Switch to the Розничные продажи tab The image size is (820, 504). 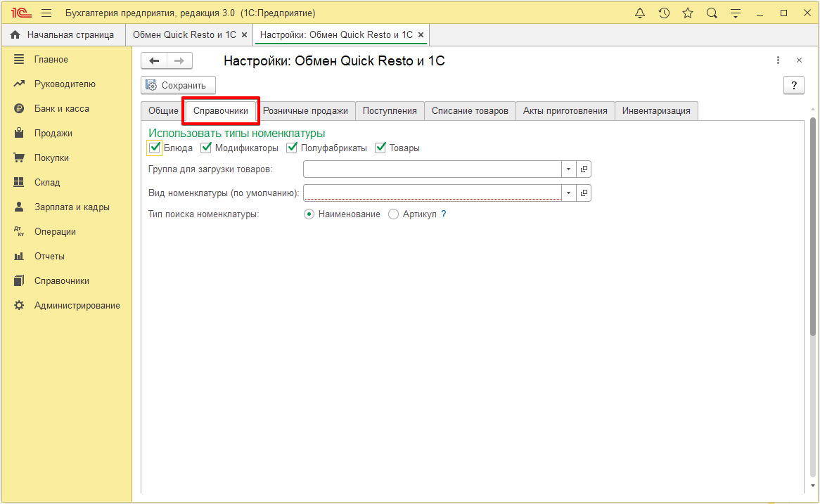[305, 111]
